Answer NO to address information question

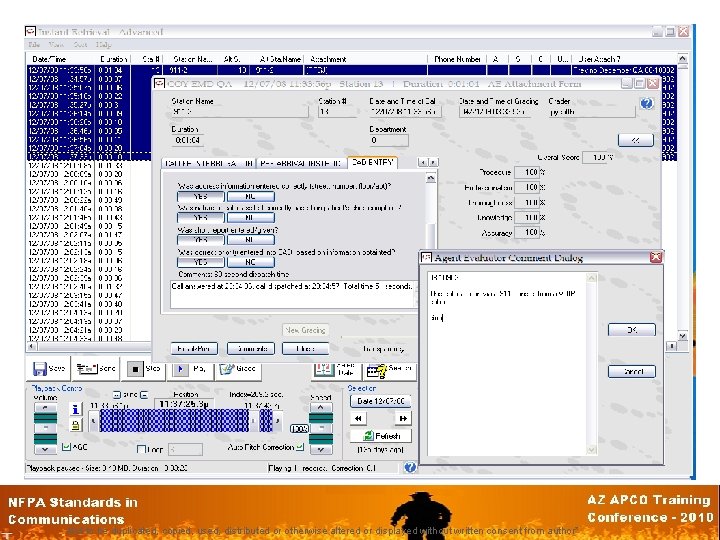point(251,196)
